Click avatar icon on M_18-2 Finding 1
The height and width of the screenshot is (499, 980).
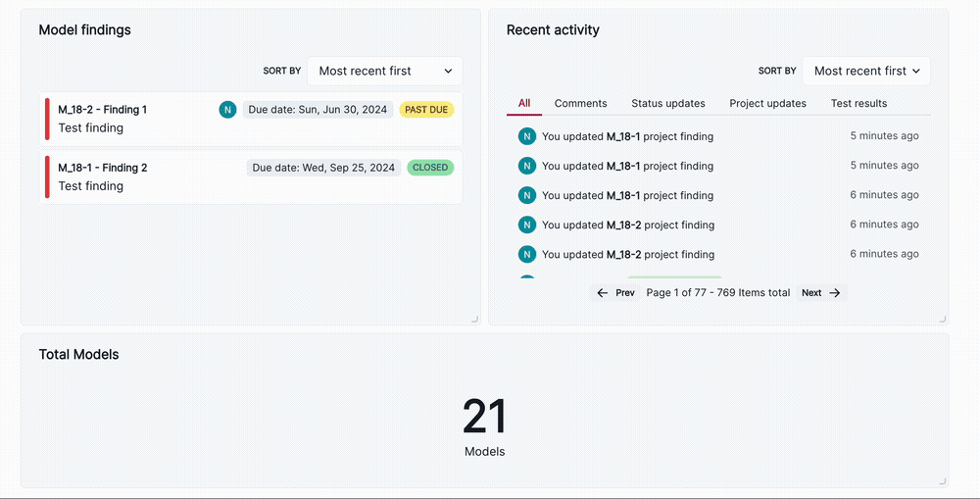tap(227, 110)
